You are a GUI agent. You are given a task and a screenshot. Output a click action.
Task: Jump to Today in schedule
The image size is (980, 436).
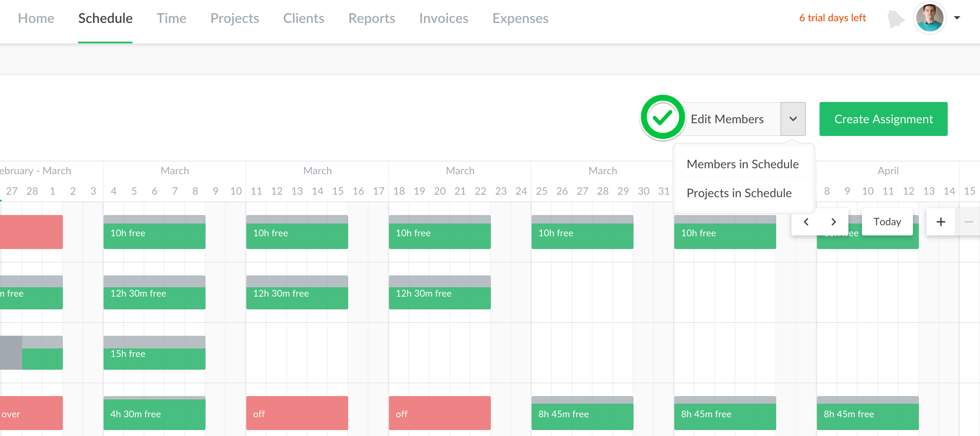click(887, 222)
